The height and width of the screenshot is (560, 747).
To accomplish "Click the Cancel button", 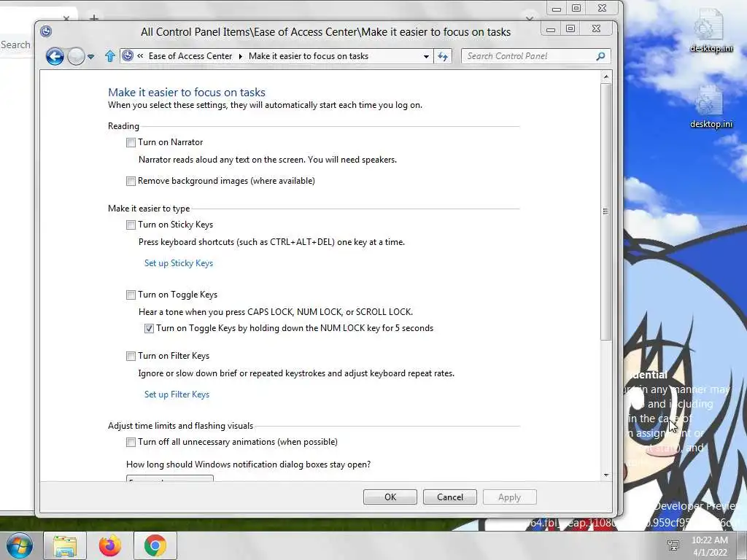I will (x=449, y=497).
